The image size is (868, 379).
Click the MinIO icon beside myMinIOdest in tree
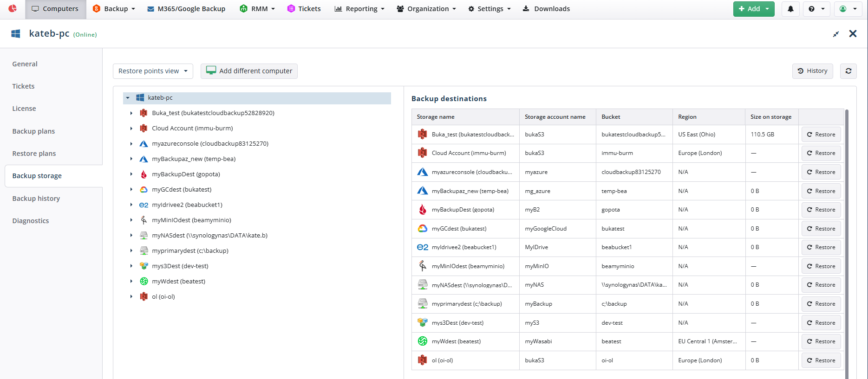pos(144,220)
